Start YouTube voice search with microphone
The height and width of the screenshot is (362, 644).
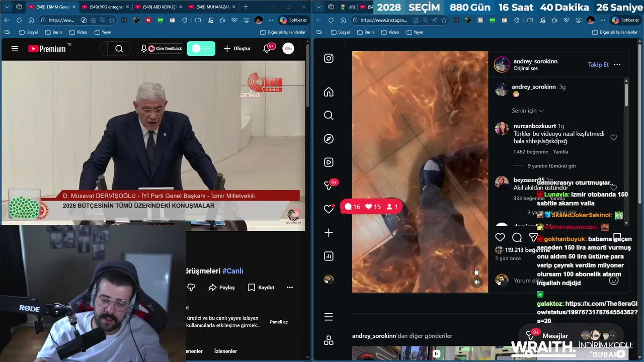(x=144, y=49)
